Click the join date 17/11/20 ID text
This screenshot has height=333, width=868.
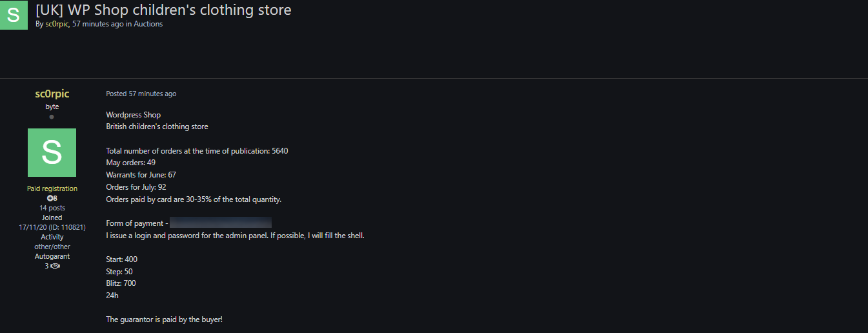pyautogui.click(x=52, y=227)
